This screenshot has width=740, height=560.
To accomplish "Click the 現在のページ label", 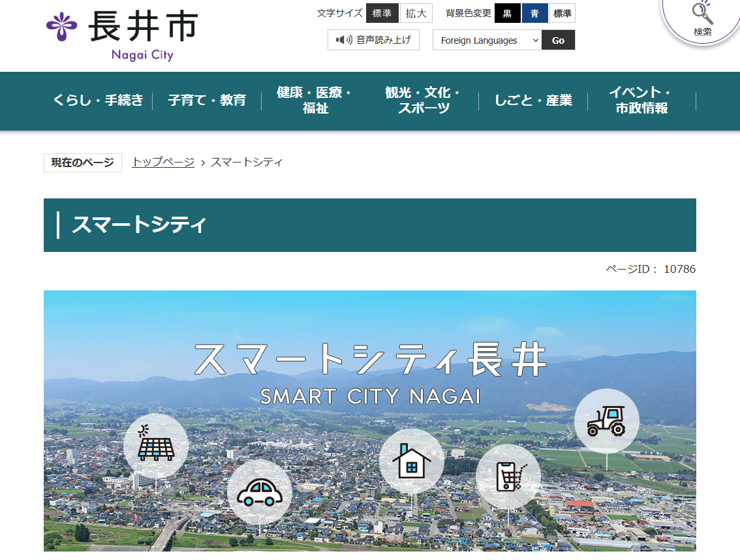I will [83, 163].
